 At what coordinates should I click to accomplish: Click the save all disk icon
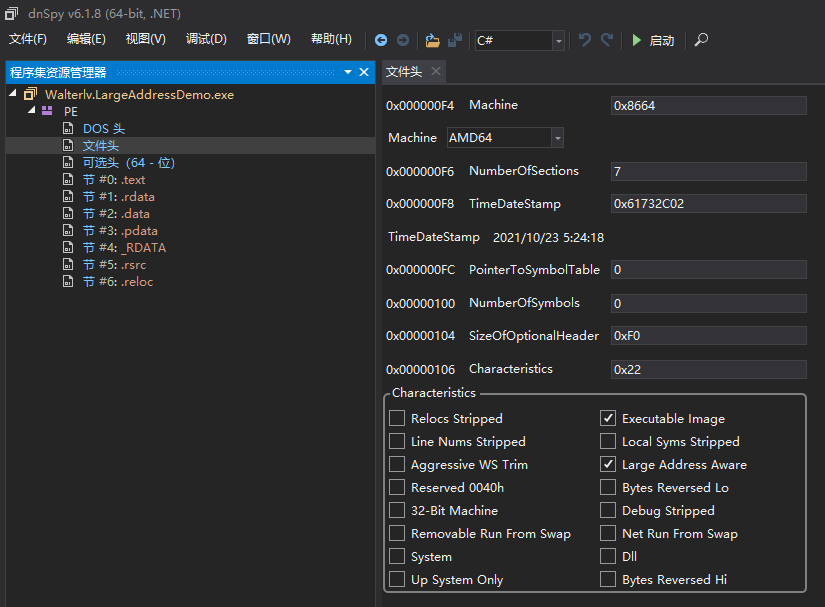(x=455, y=40)
